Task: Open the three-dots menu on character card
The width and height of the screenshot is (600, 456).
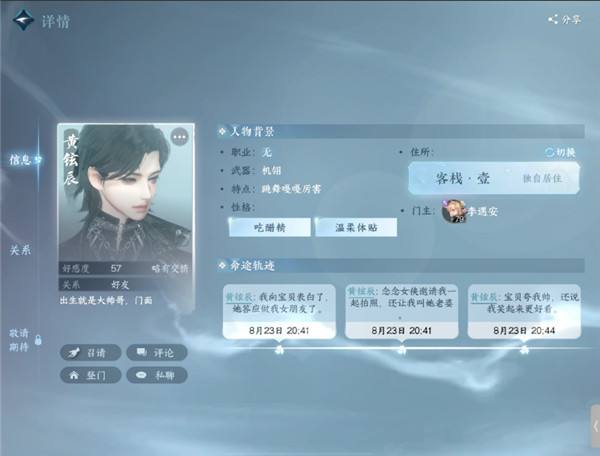Action: coord(179,137)
